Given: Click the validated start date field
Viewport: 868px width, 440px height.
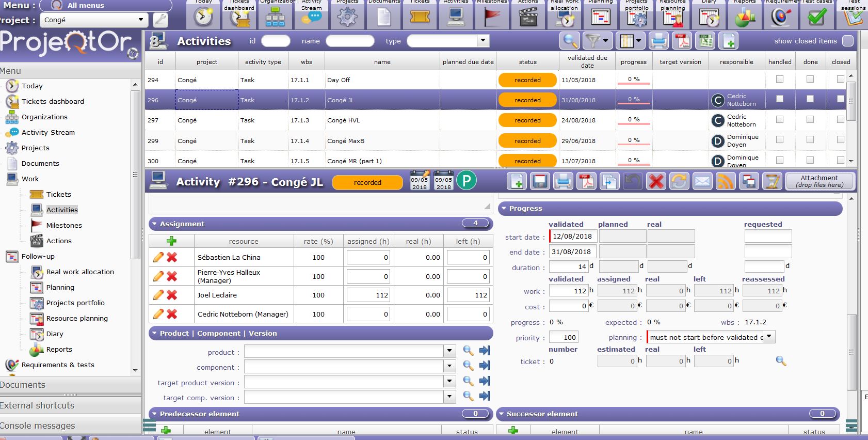Looking at the screenshot, I should pyautogui.click(x=572, y=237).
